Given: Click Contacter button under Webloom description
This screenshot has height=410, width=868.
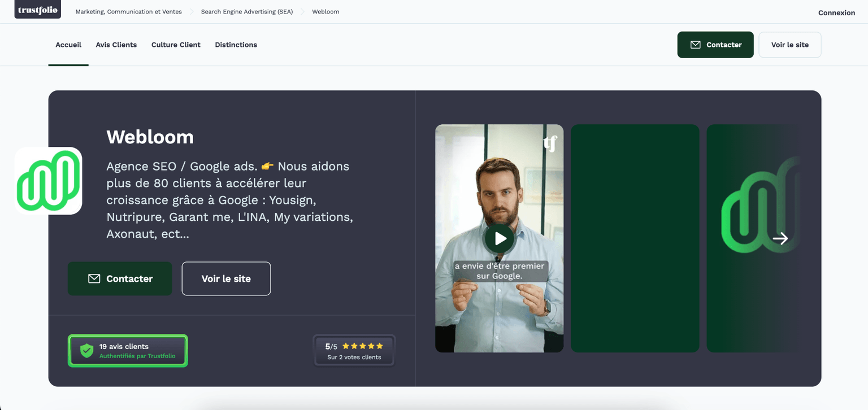Looking at the screenshot, I should tap(120, 278).
